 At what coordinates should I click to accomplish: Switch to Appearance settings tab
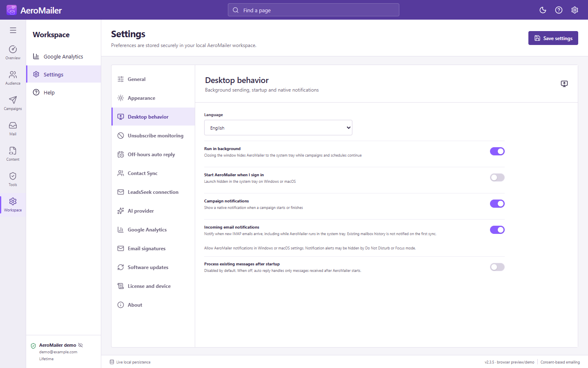tap(153, 98)
